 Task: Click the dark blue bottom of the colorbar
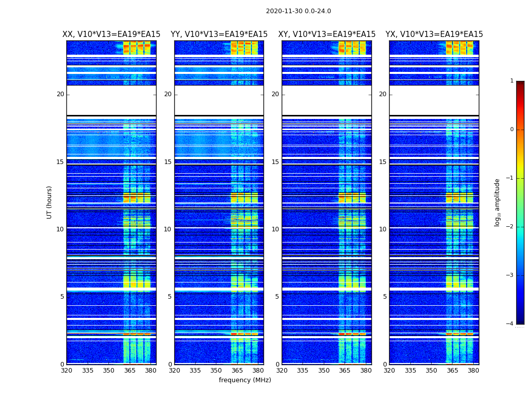pos(520,320)
